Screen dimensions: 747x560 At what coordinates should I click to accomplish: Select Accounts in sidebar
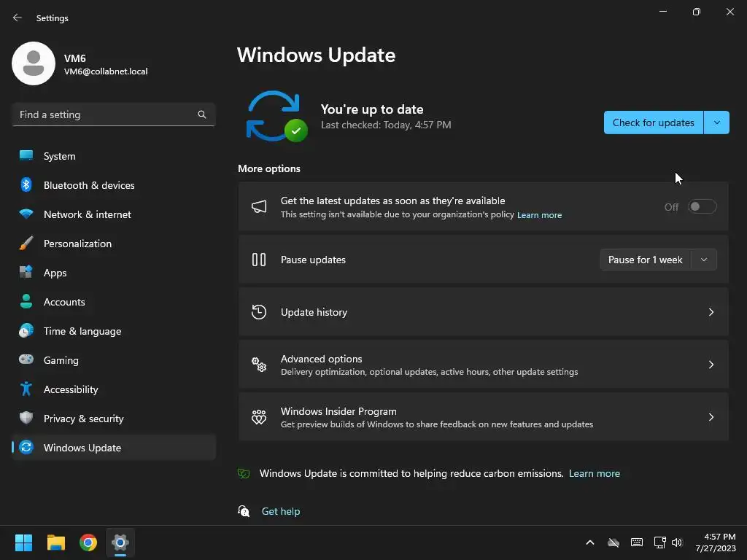point(113,301)
